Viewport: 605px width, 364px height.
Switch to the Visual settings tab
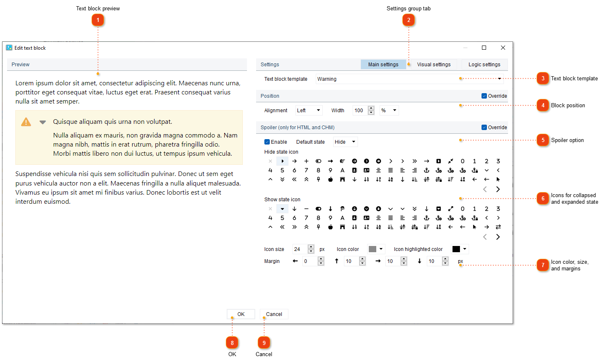pyautogui.click(x=433, y=64)
